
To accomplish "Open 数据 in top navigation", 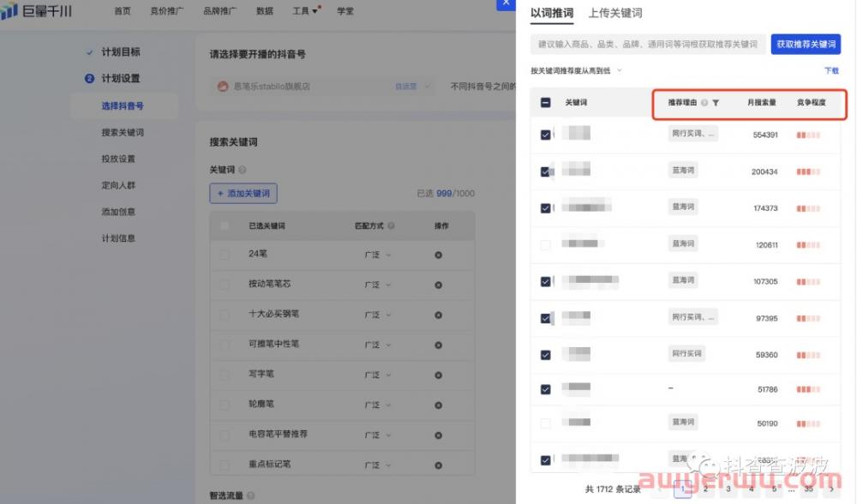I will click(x=265, y=11).
